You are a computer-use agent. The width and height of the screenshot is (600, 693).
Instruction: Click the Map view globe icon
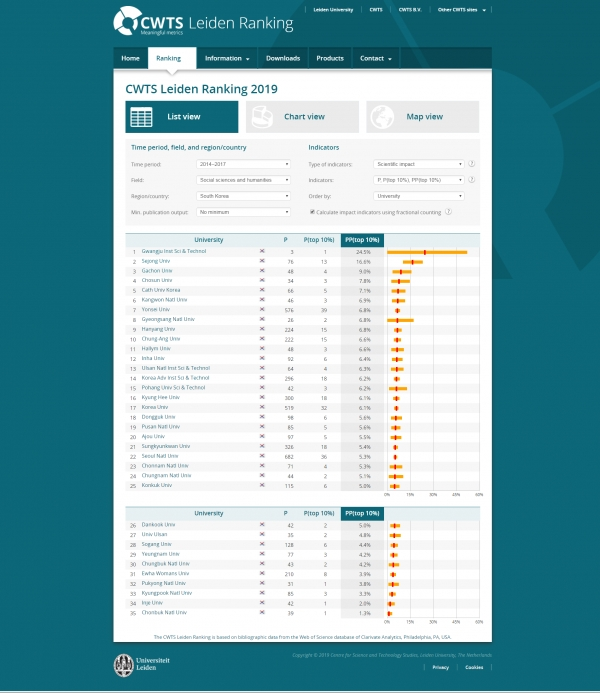[x=382, y=117]
